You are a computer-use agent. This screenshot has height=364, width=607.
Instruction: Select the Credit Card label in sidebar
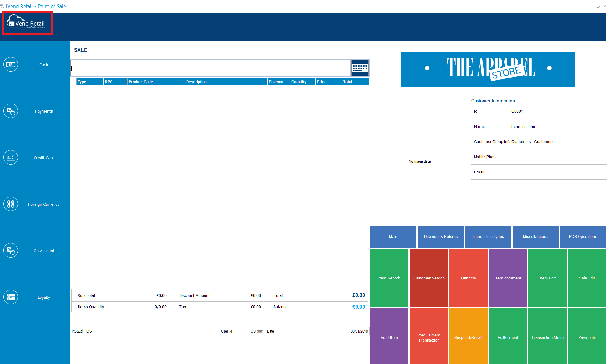[44, 158]
